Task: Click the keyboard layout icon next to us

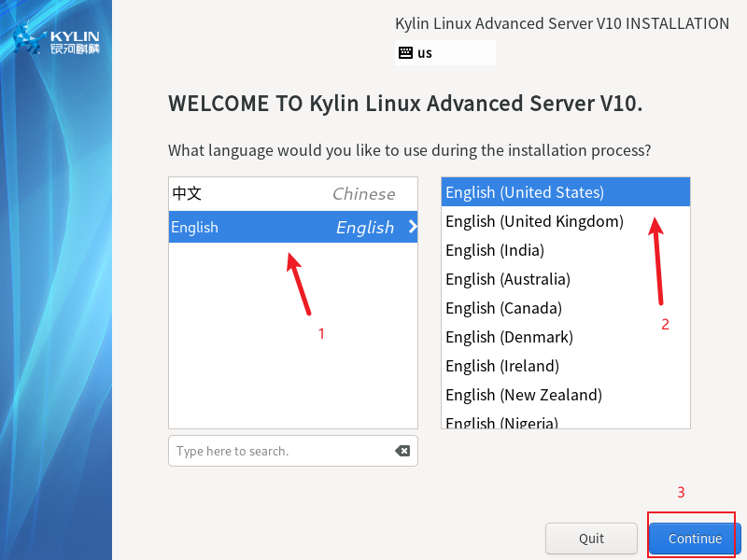Action: tap(405, 52)
